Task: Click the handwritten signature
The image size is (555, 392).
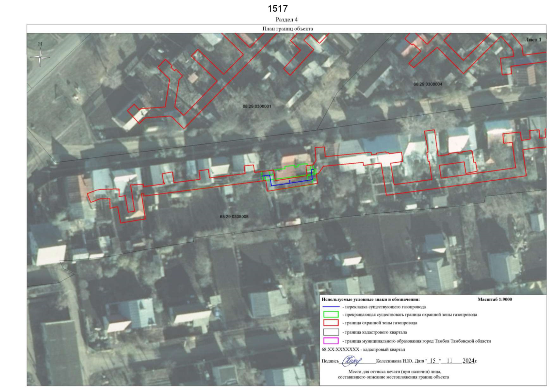Action: tap(352, 361)
